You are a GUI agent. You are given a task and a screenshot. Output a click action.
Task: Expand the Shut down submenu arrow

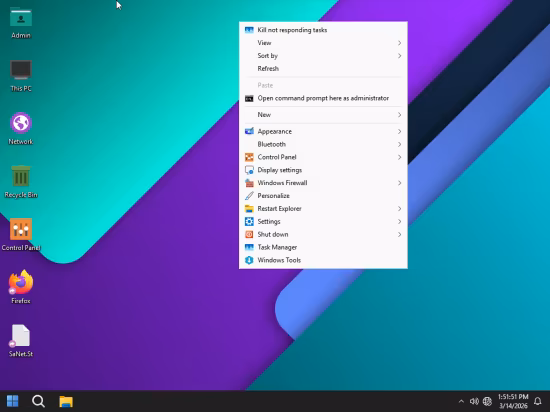[400, 235]
